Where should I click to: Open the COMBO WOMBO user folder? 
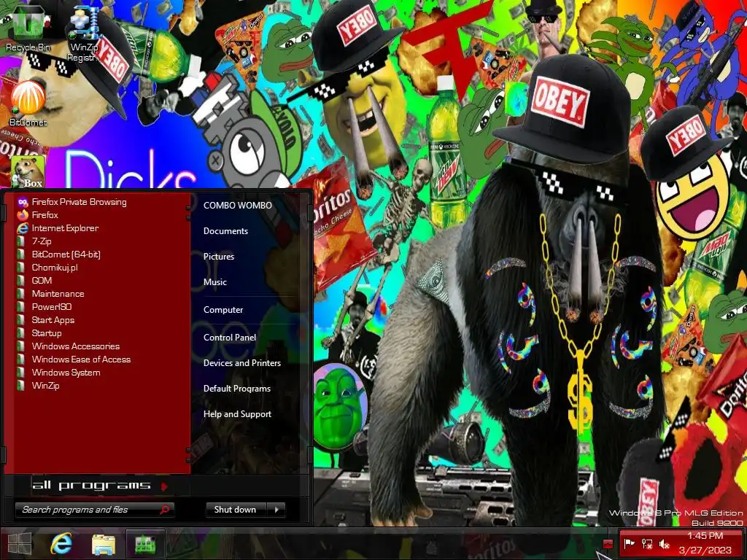(238, 205)
